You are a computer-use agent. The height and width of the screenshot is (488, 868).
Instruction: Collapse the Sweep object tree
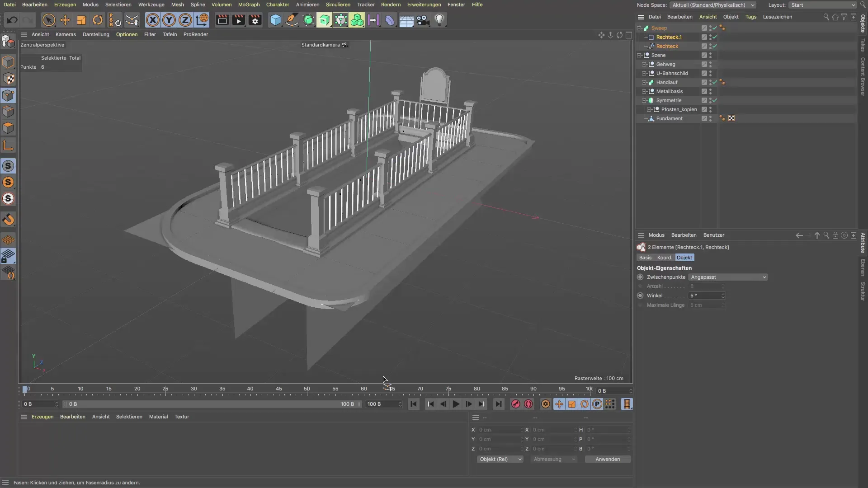point(639,28)
